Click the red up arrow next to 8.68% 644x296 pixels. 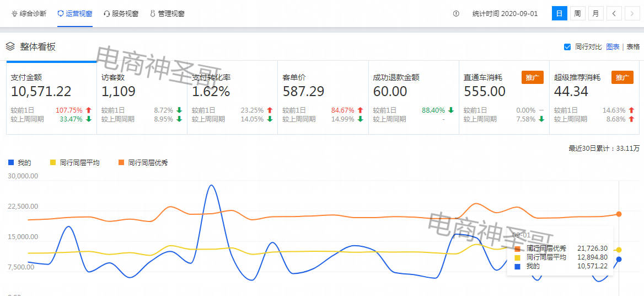(632, 119)
